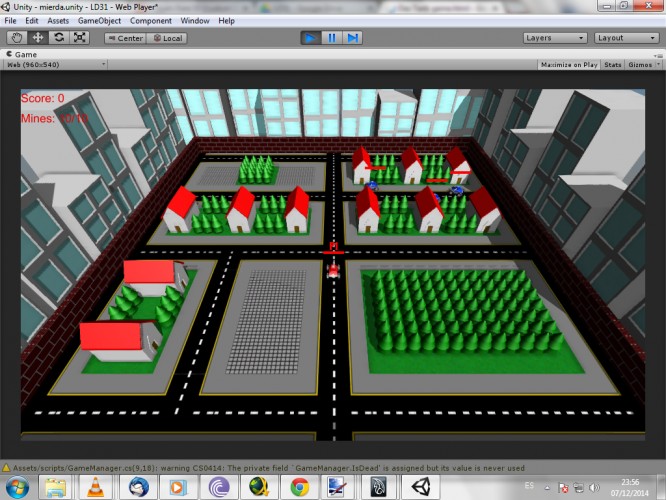Switch to the Game tab
The image size is (666, 500).
coord(22,54)
